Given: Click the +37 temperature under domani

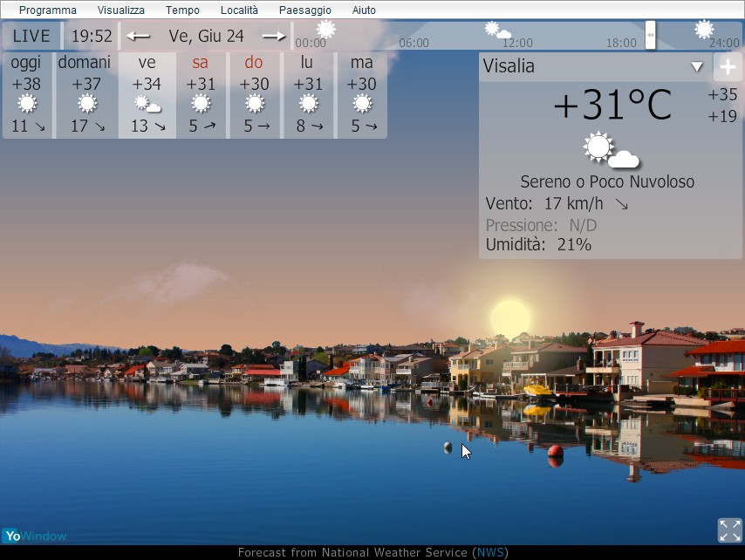Looking at the screenshot, I should 86,84.
